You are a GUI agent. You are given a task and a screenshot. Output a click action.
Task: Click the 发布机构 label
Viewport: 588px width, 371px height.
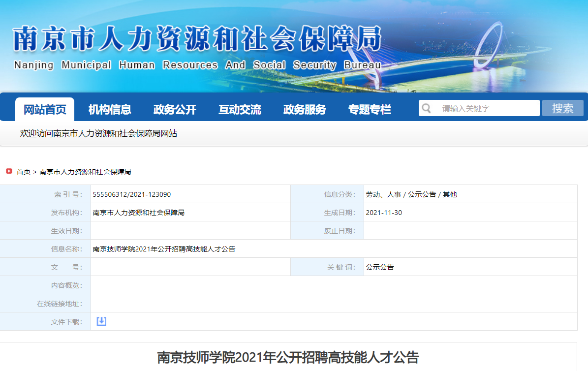[x=66, y=213]
